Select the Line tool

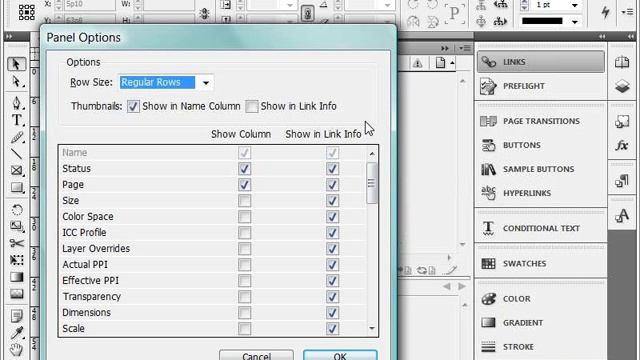[16, 154]
